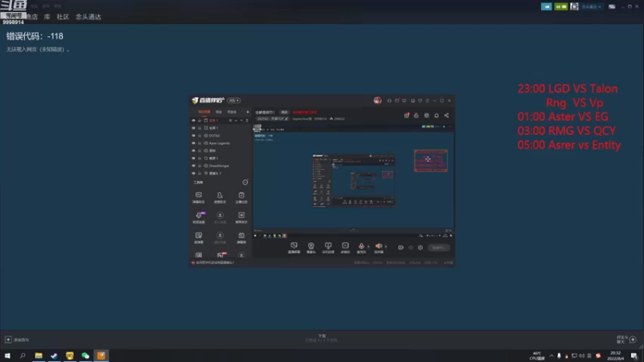Click the green friends button in Steam header
This screenshot has height=362, width=644.
click(x=560, y=6)
